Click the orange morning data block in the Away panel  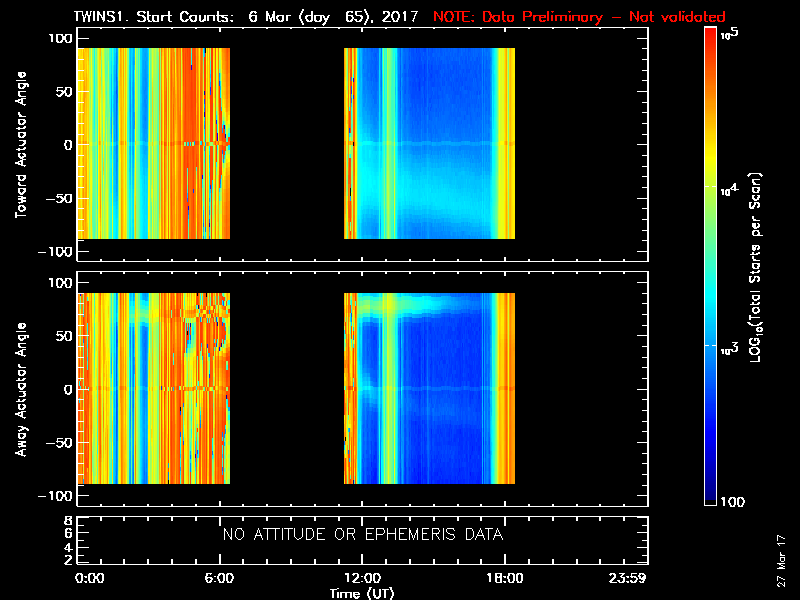point(154,388)
